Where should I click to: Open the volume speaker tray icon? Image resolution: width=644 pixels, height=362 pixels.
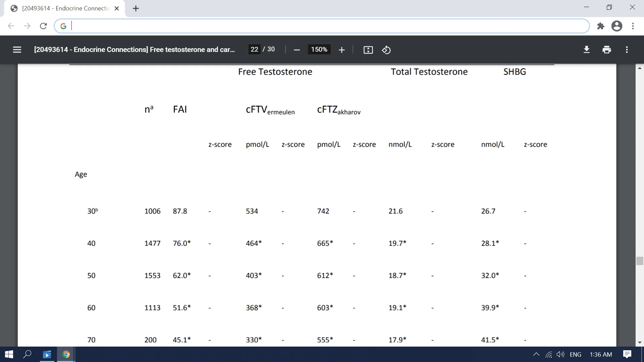tap(560, 354)
